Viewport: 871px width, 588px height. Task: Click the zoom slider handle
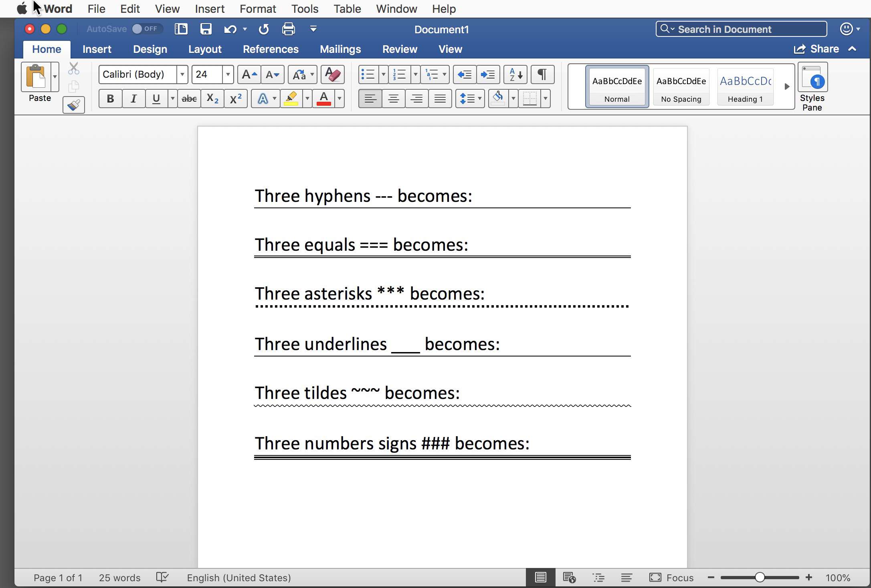pos(760,577)
